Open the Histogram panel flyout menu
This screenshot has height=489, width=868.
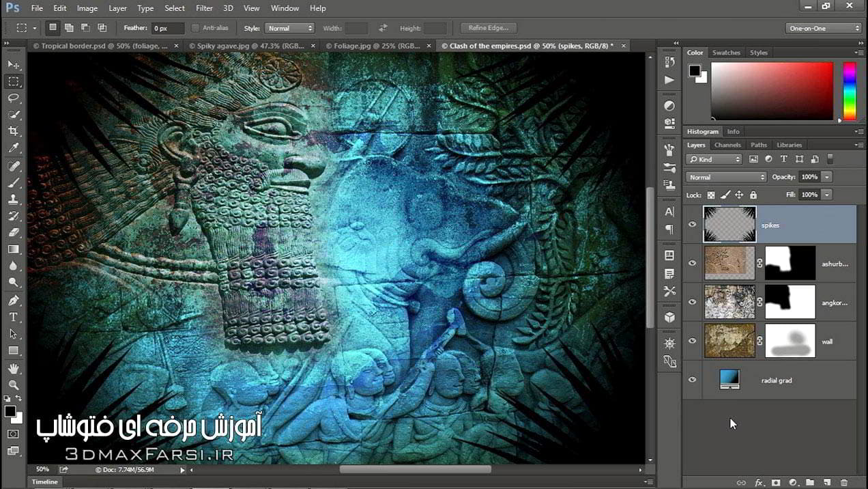pyautogui.click(x=858, y=131)
